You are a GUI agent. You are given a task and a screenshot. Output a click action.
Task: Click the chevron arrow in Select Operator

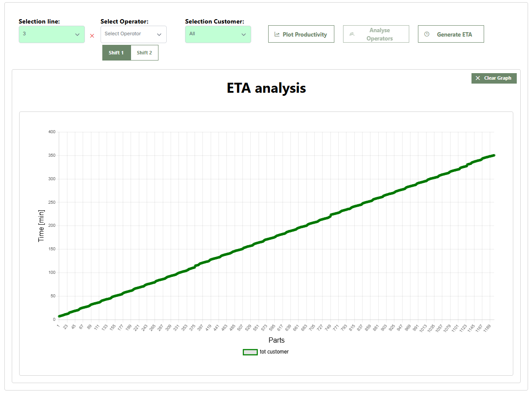point(159,34)
